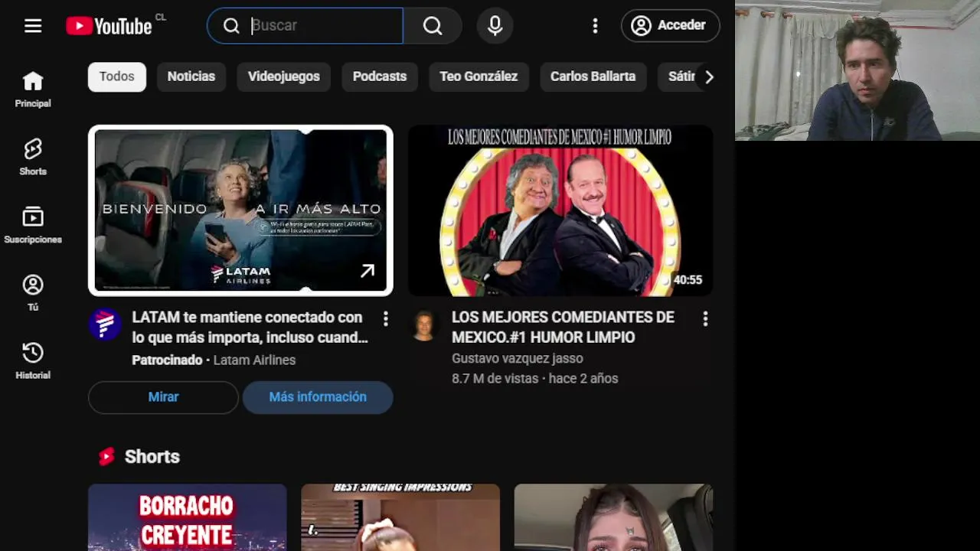The width and height of the screenshot is (980, 551).
Task: Open Suscripciones in the sidebar
Action: coord(33,225)
